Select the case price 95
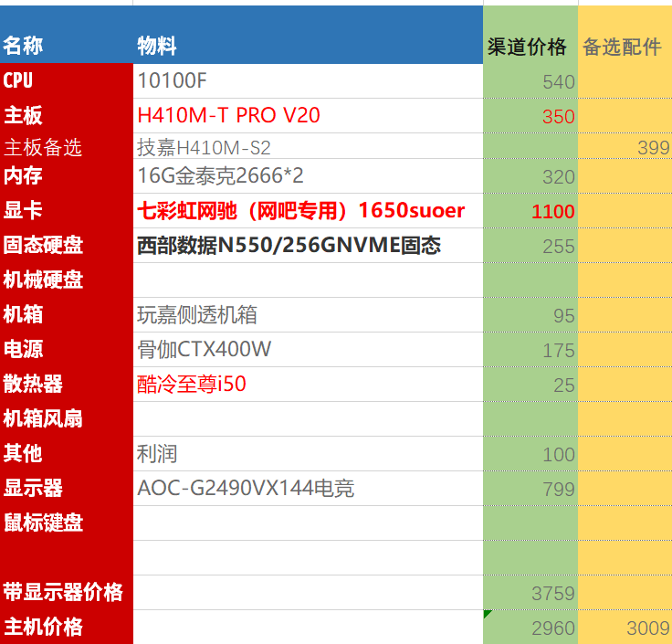 530,315
